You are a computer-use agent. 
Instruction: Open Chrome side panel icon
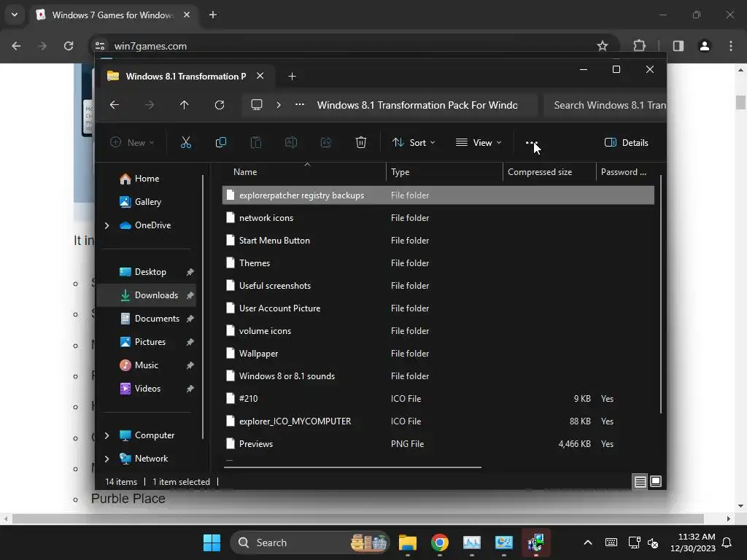click(x=678, y=46)
